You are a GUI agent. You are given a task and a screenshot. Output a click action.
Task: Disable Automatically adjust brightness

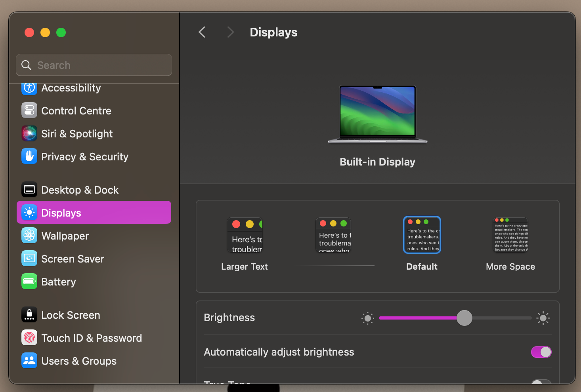click(541, 352)
